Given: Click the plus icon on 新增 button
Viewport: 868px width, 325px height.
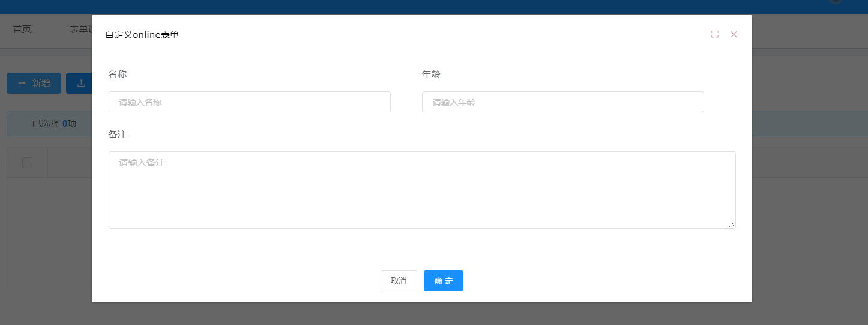Looking at the screenshot, I should [x=22, y=84].
